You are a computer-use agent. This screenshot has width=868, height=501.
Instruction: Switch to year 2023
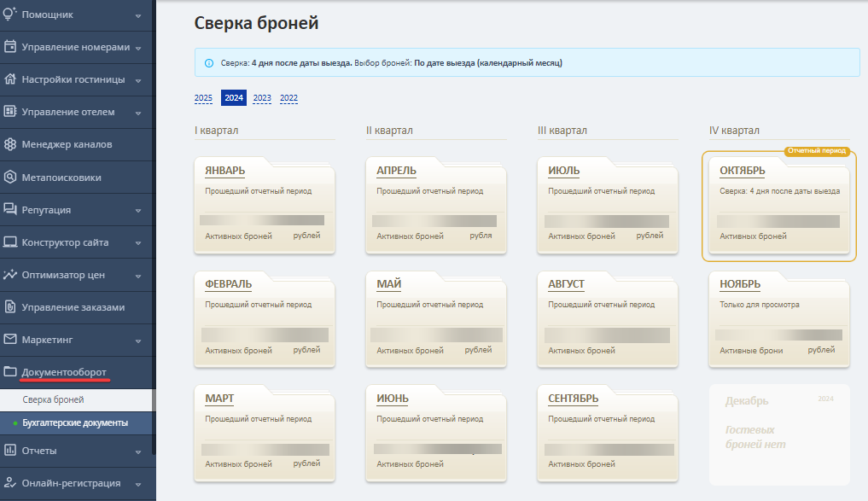pyautogui.click(x=262, y=98)
